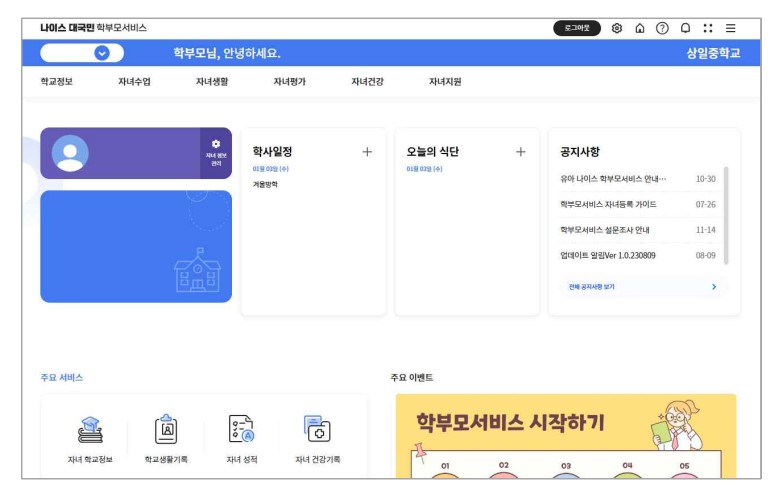Screen dimensions: 780x489
Task: Click the profile avatar icon
Action: (70, 153)
